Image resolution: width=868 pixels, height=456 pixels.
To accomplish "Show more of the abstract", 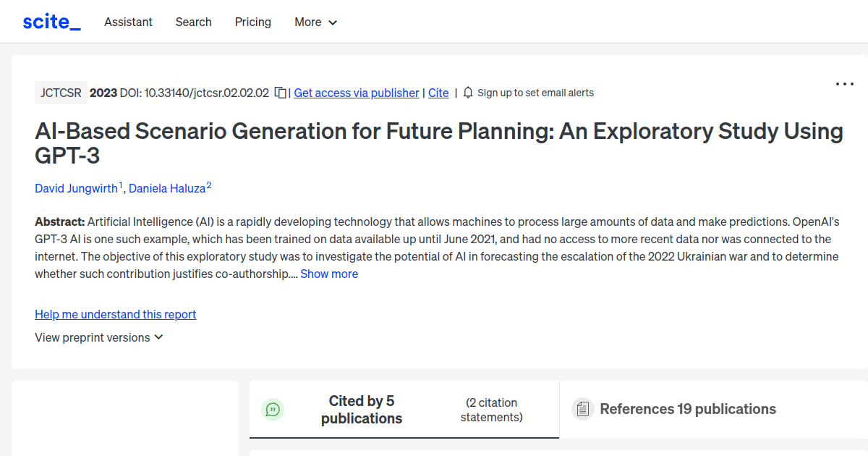I will pos(329,274).
